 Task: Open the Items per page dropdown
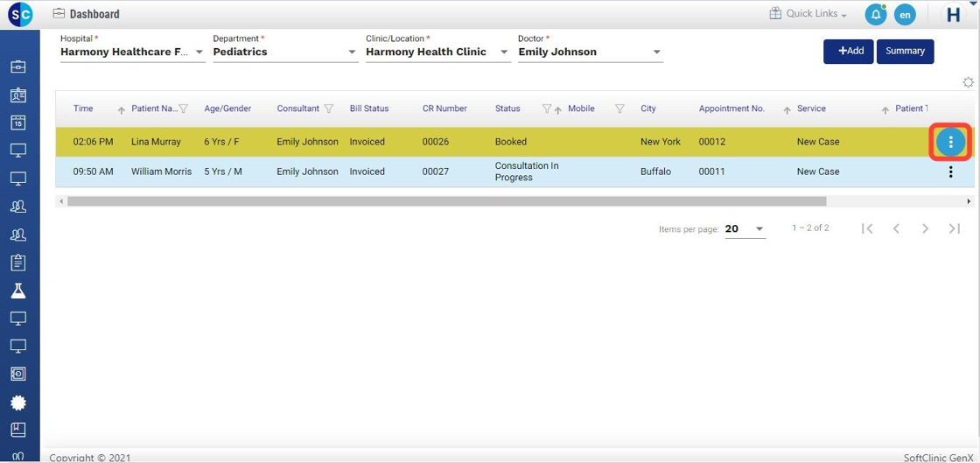[x=745, y=229]
